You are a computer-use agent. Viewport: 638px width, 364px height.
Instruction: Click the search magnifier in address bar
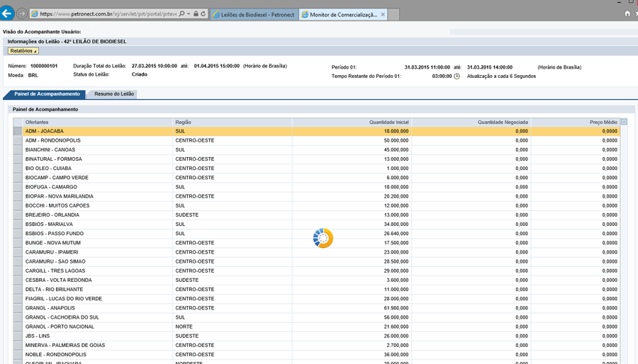(x=182, y=14)
